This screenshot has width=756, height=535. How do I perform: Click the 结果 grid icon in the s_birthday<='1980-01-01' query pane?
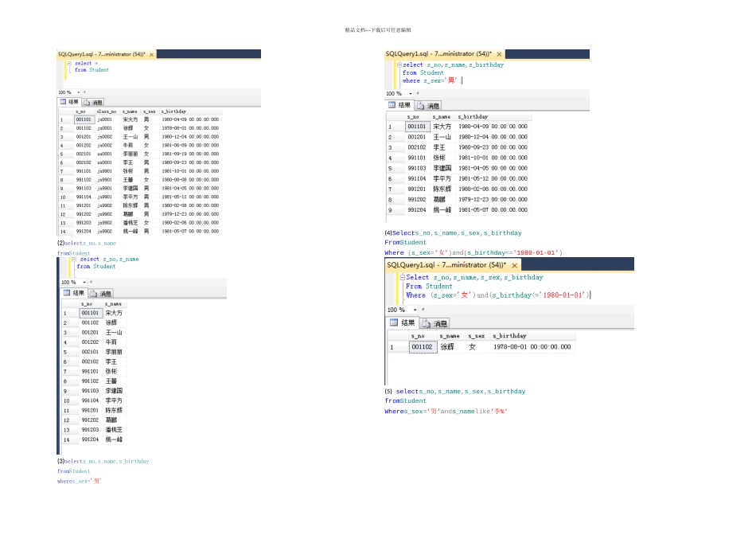click(x=392, y=323)
